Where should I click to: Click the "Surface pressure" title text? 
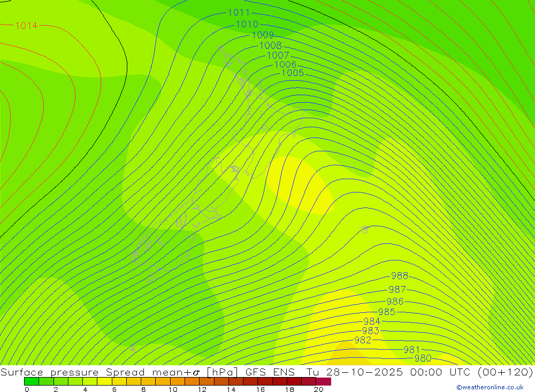coord(49,372)
